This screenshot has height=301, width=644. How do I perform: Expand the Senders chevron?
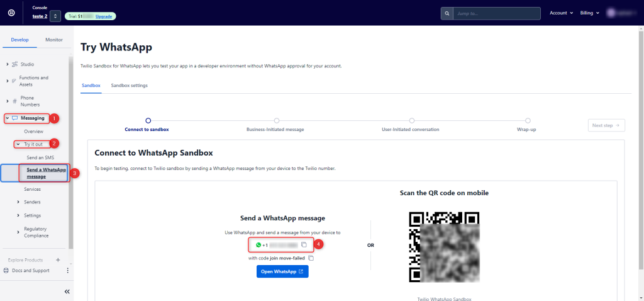pos(18,202)
